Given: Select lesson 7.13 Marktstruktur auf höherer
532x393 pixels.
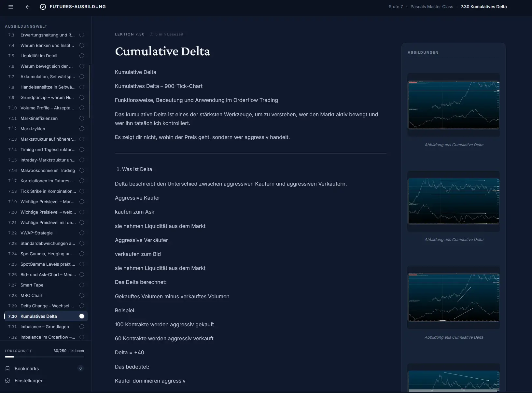Looking at the screenshot, I should pos(46,139).
